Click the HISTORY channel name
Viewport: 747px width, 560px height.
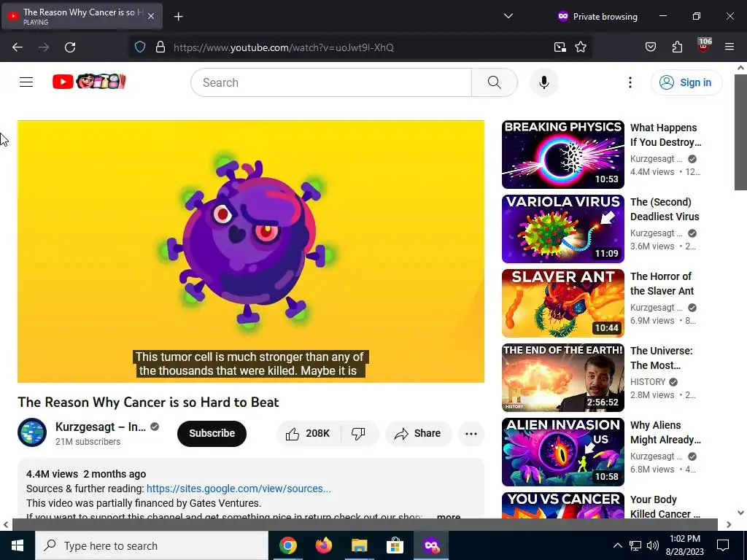(x=648, y=382)
